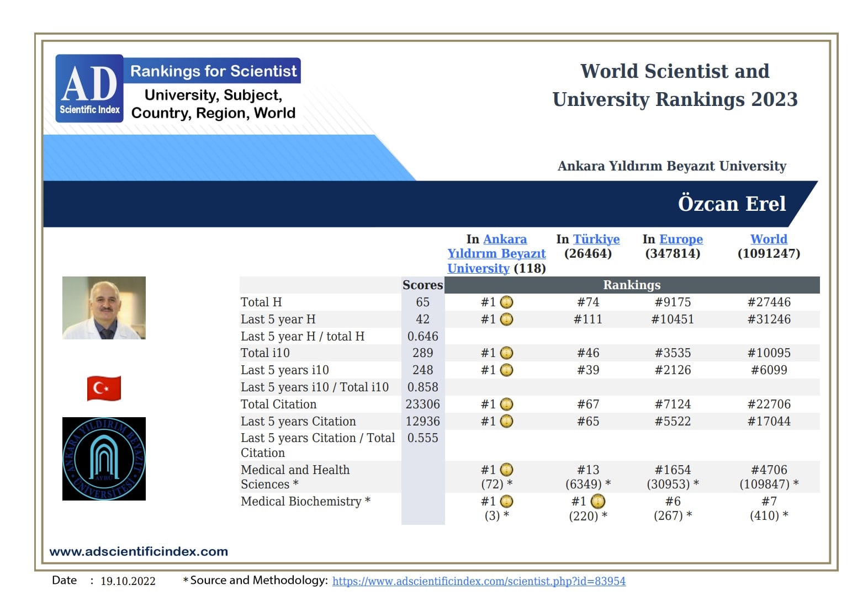
Task: Open the World ranking link
Action: 769,239
